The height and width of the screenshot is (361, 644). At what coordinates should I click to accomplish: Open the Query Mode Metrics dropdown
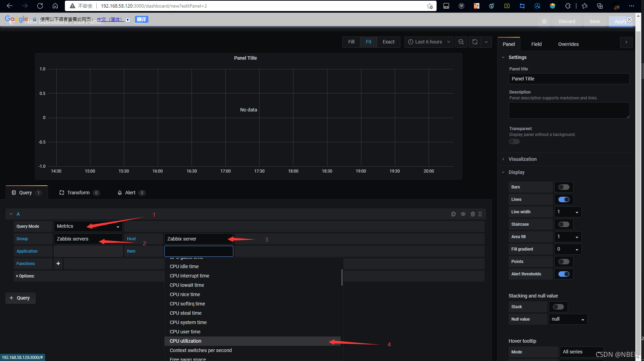click(x=88, y=226)
